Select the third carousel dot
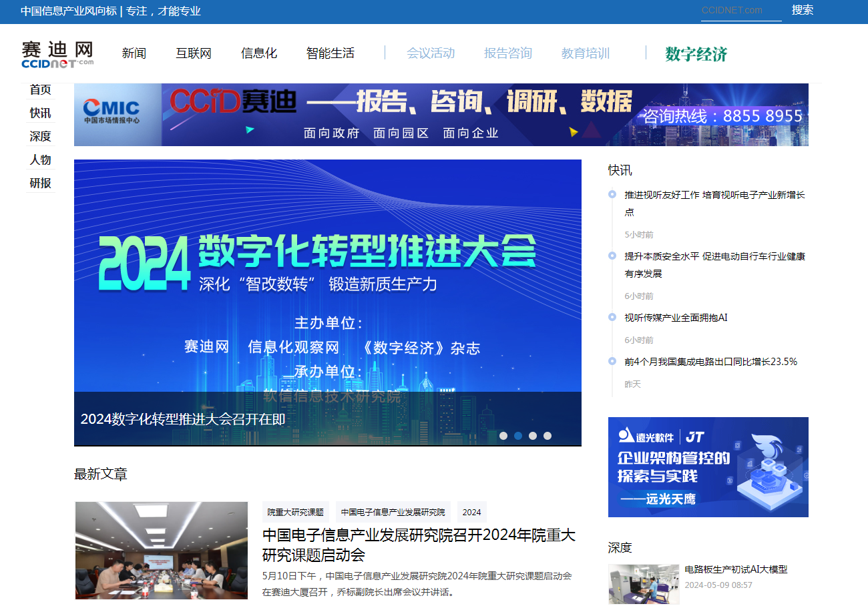This screenshot has height=606, width=868. (x=533, y=436)
